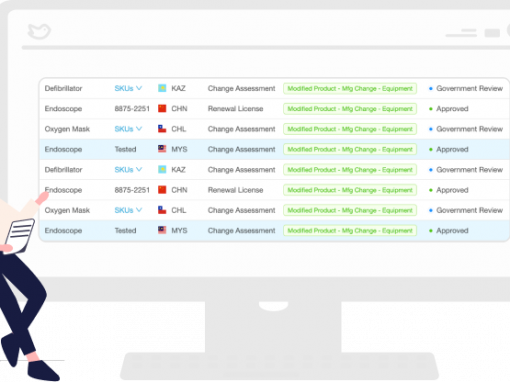Click the green tag in first Defibrillator row

[350, 88]
